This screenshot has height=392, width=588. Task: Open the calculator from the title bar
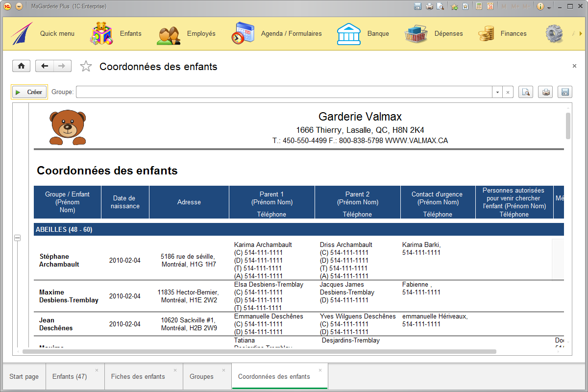pos(478,6)
